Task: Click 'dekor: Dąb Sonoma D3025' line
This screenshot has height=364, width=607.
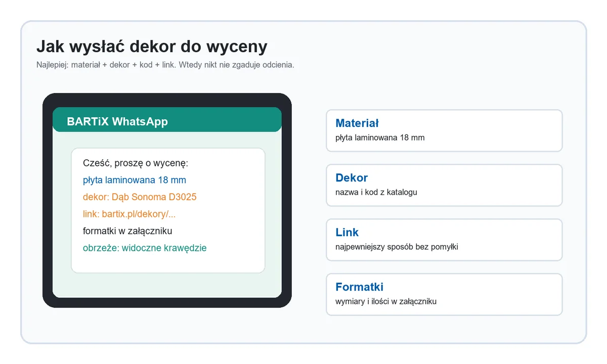Action: coord(140,197)
